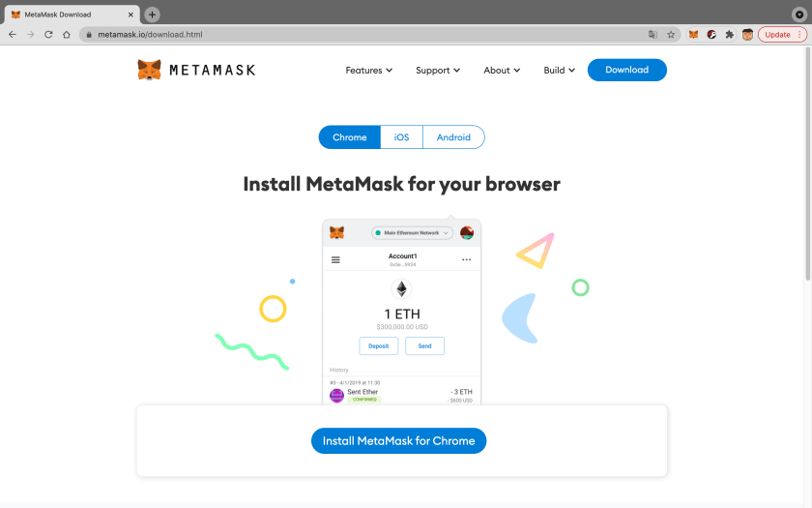
Task: Open the About dropdown menu
Action: pos(502,71)
